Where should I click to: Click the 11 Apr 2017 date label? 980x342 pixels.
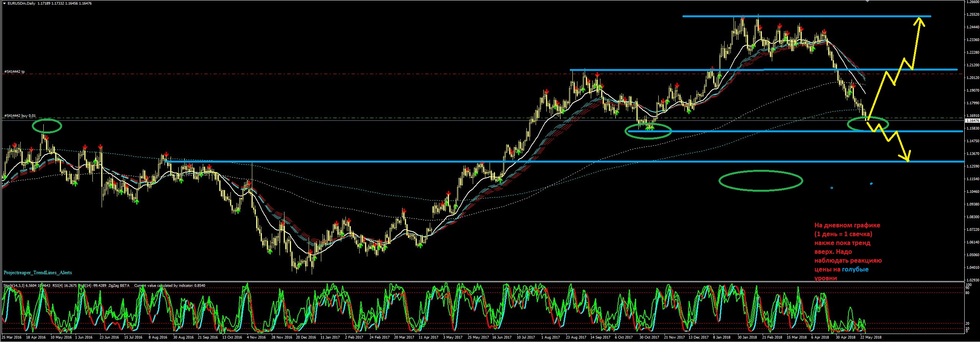click(x=428, y=337)
